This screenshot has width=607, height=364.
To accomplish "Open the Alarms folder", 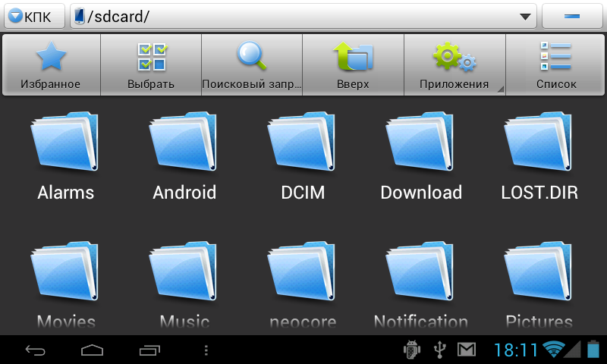I will click(65, 157).
